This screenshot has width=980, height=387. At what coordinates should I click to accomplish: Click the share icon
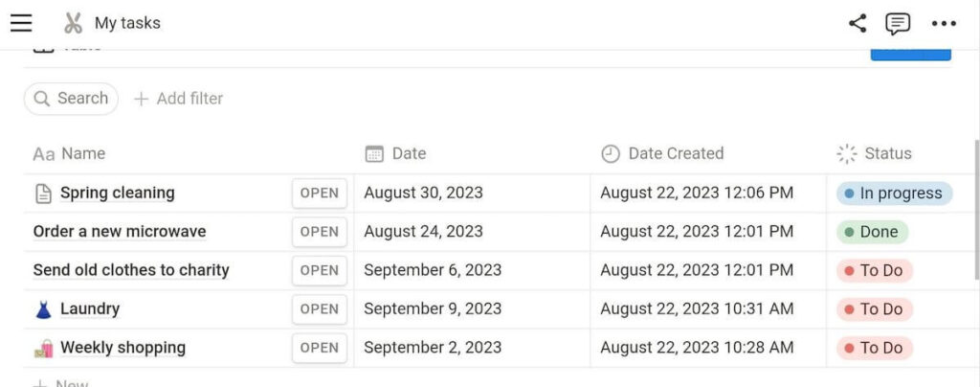click(857, 23)
